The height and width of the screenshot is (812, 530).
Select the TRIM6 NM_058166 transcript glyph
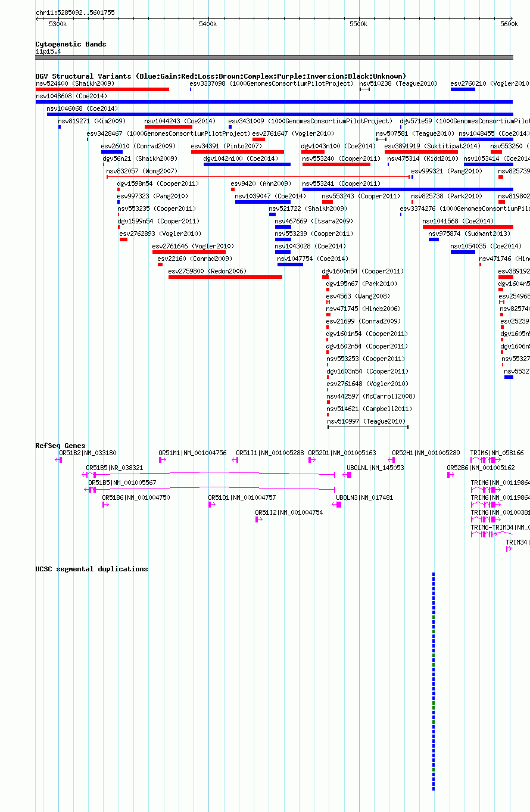(486, 460)
